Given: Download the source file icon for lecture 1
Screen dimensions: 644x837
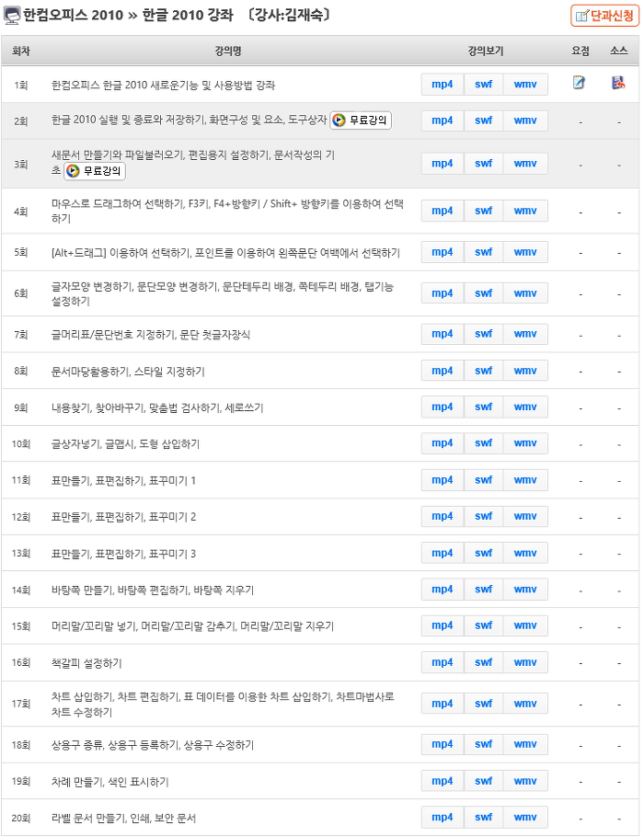Looking at the screenshot, I should (x=618, y=82).
